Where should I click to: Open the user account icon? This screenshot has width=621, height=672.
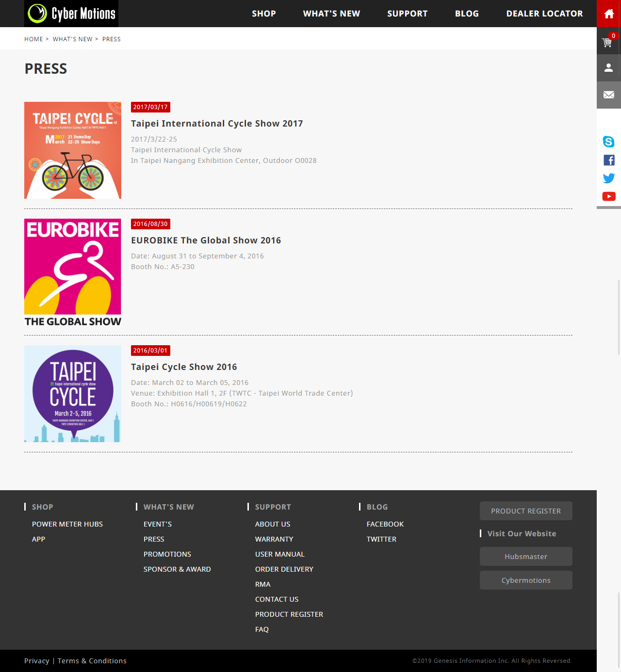pos(609,68)
